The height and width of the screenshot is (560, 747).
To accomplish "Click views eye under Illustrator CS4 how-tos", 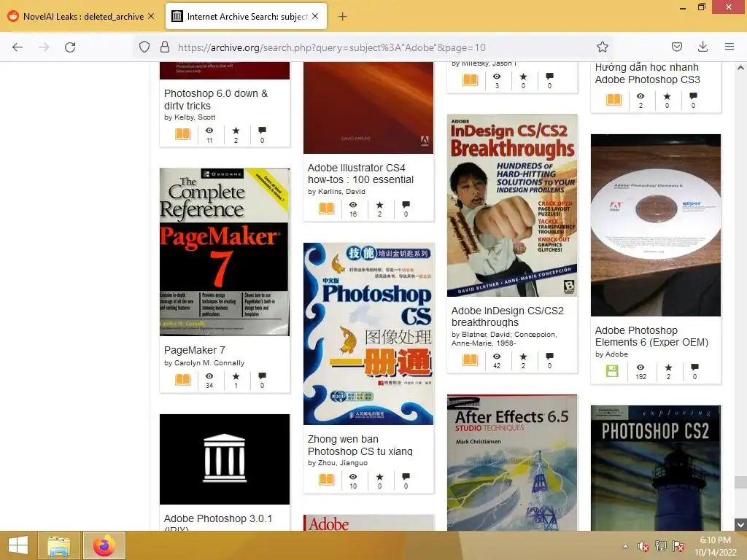I will click(x=353, y=205).
